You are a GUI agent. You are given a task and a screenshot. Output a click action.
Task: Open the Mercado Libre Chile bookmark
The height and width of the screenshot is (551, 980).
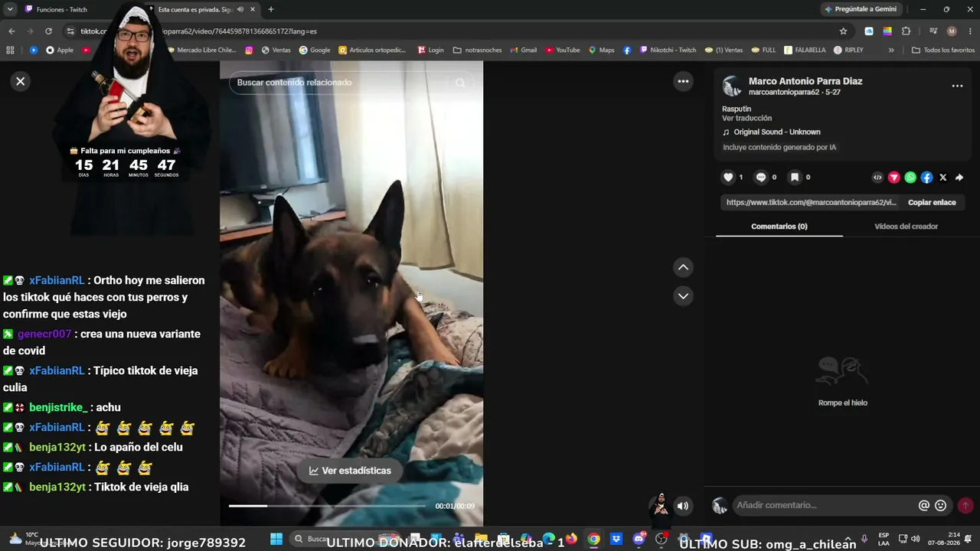[x=201, y=51]
